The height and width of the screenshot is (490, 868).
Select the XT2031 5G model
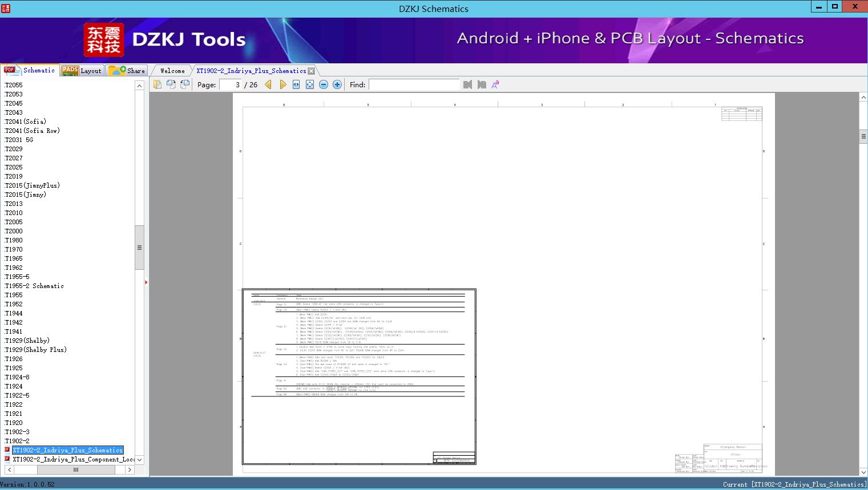(19, 140)
